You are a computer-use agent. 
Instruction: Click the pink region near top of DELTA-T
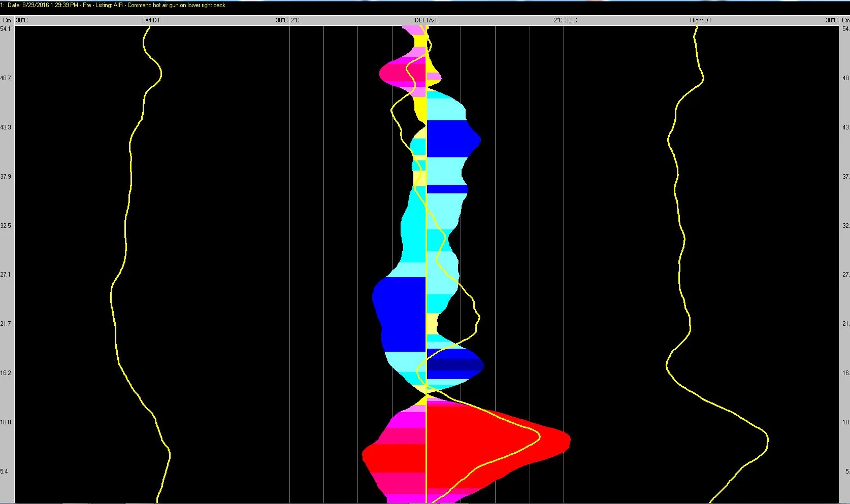pyautogui.click(x=401, y=72)
